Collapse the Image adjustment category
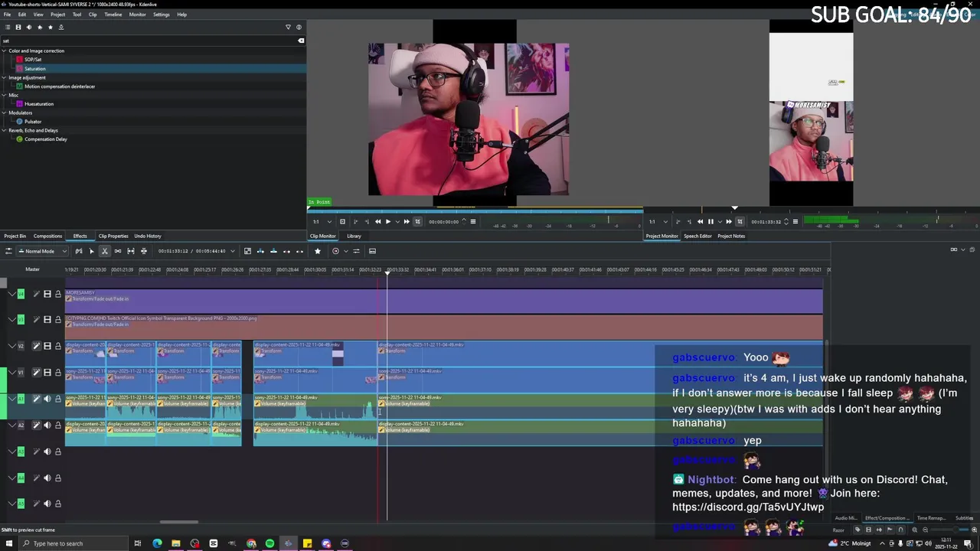Viewport: 980px width, 551px height. 4,77
